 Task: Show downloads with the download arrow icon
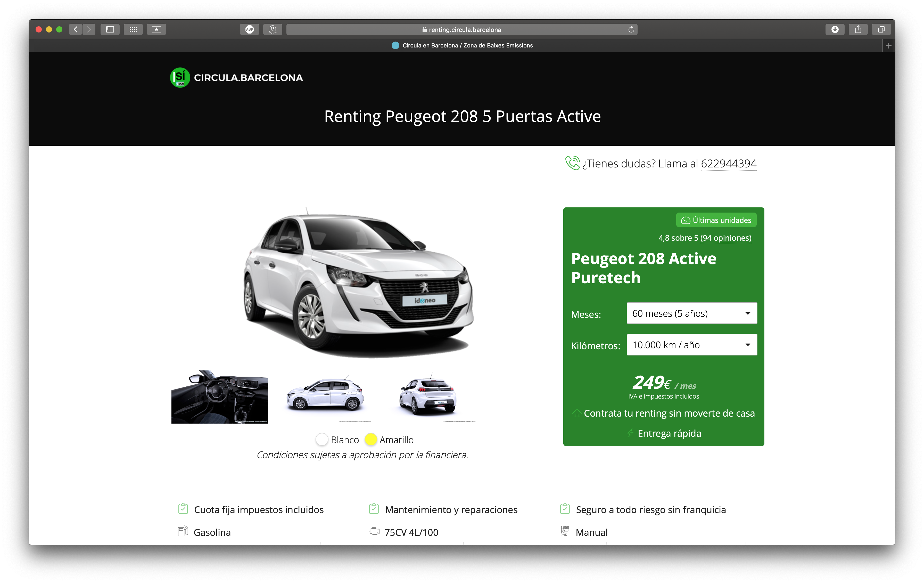[835, 30]
